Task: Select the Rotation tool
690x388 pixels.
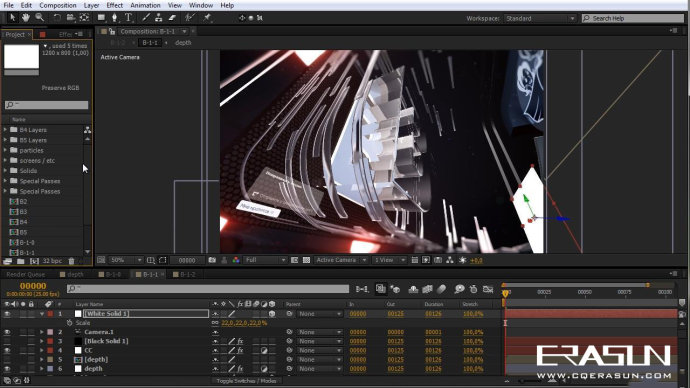Action: [57, 18]
